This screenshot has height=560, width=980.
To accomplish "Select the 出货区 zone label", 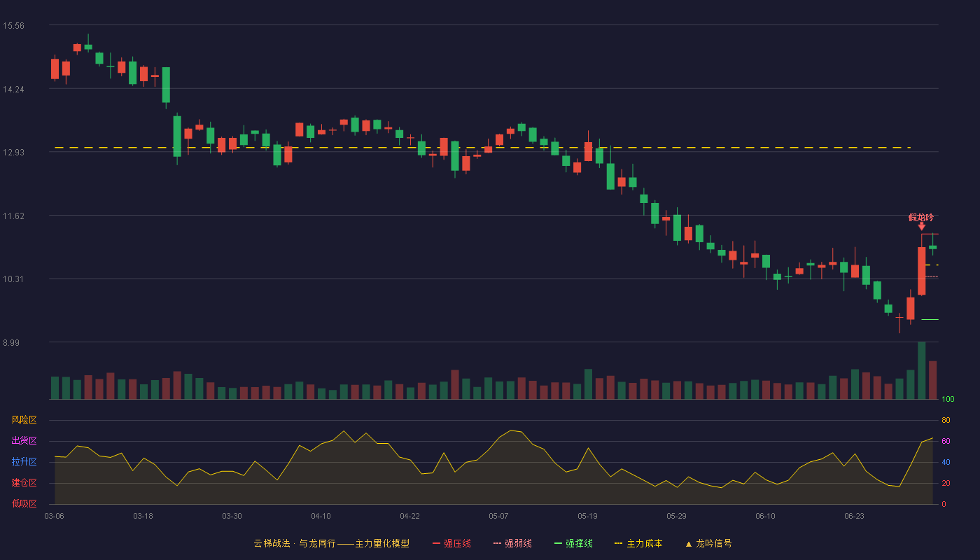I will pyautogui.click(x=24, y=441).
